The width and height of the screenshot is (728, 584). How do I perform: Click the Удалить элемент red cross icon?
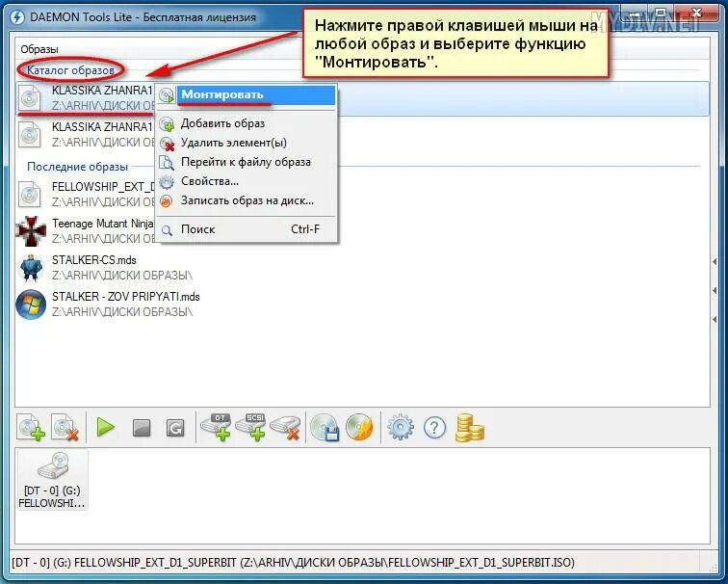pos(167,144)
